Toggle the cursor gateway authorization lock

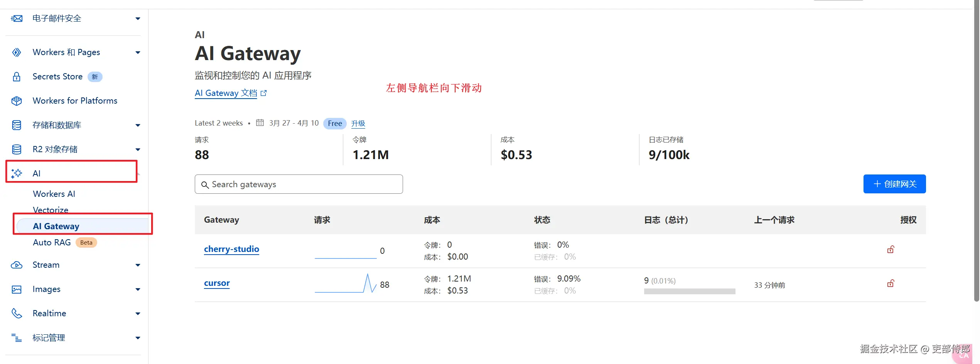tap(891, 283)
